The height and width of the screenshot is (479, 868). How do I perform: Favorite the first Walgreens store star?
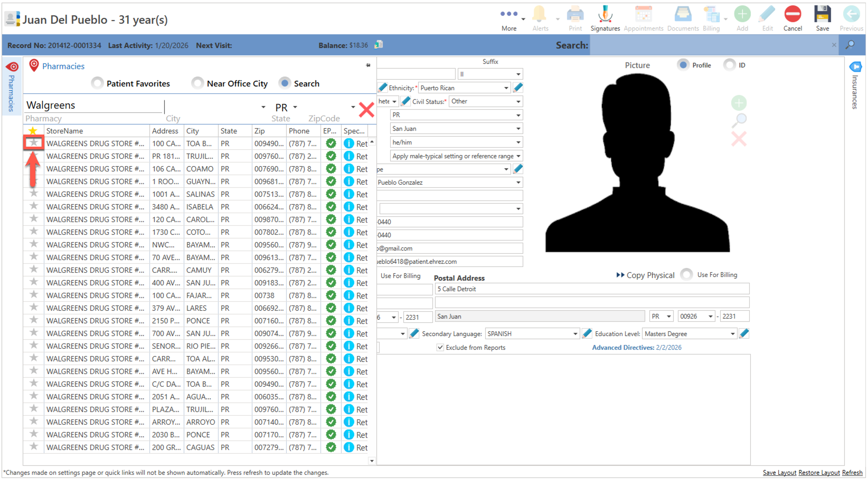[33, 143]
